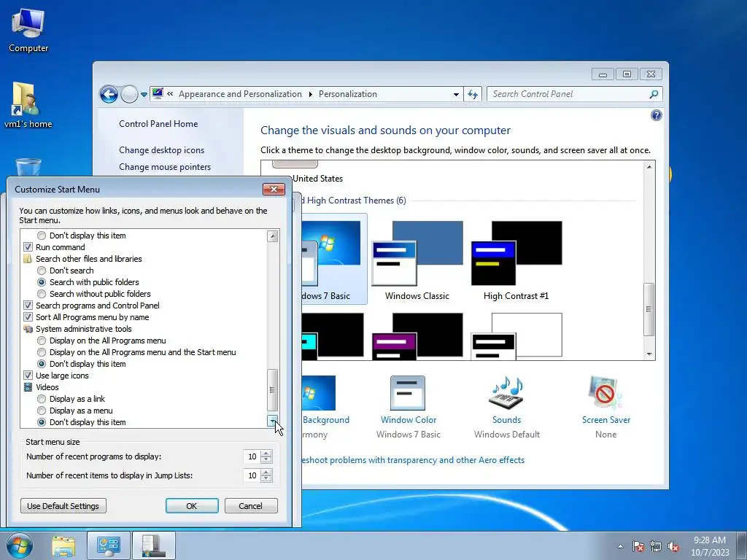Image resolution: width=747 pixels, height=560 pixels.
Task: Open the Screen Saver icon
Action: click(605, 393)
